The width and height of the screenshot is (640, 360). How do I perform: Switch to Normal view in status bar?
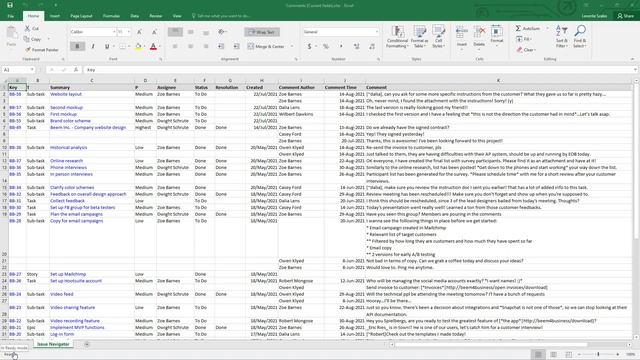[x=538, y=354]
